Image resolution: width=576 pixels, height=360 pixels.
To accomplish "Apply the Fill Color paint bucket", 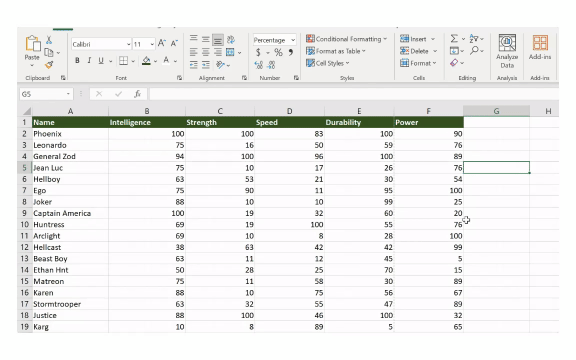I will click(146, 61).
